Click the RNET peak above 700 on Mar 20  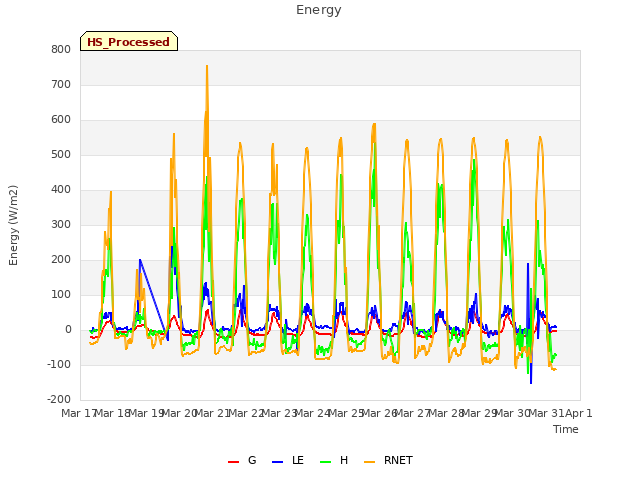(x=207, y=66)
